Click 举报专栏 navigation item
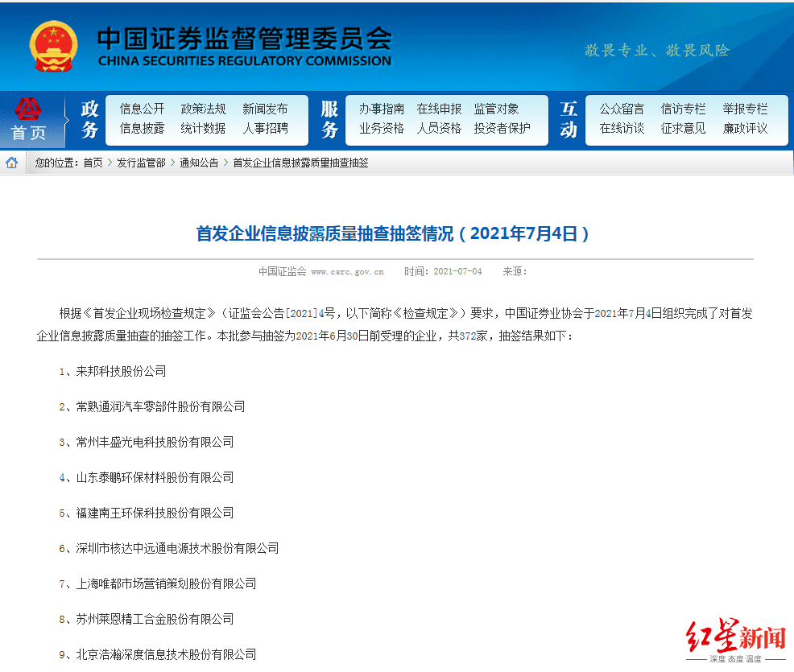 point(745,109)
